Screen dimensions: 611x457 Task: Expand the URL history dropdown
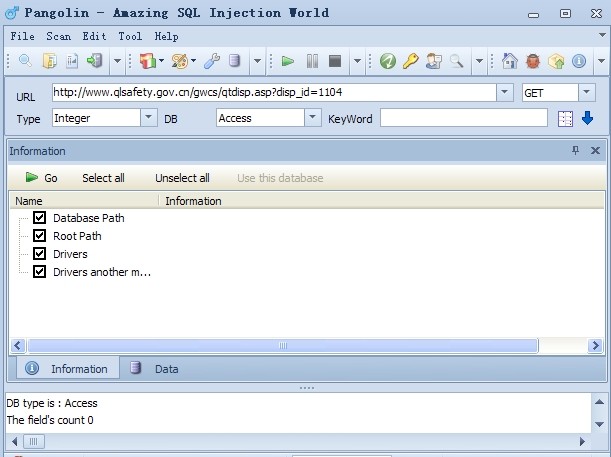pos(505,92)
